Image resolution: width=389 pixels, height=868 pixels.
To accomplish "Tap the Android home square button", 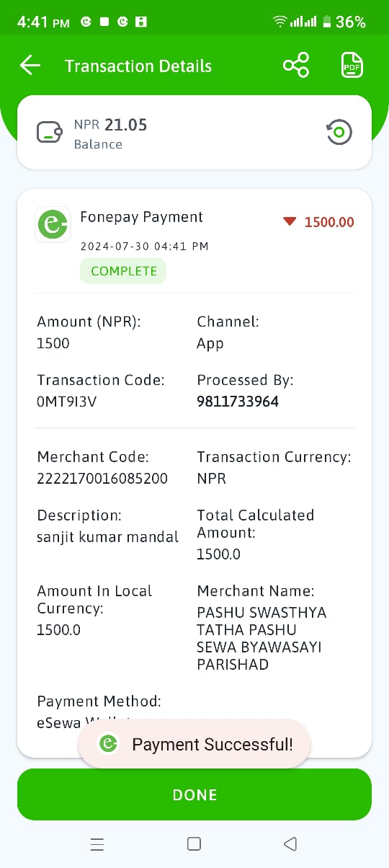I will pyautogui.click(x=194, y=844).
